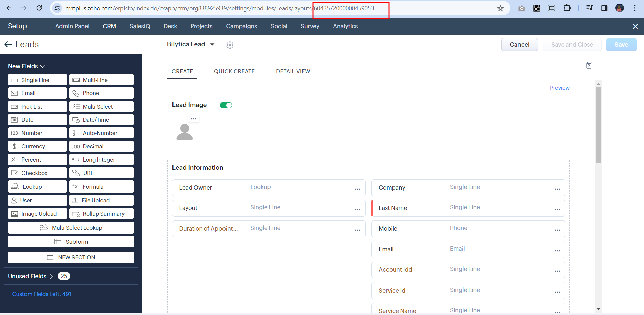Open the Preview link
Screen dimensions: 644x315
[x=559, y=88]
